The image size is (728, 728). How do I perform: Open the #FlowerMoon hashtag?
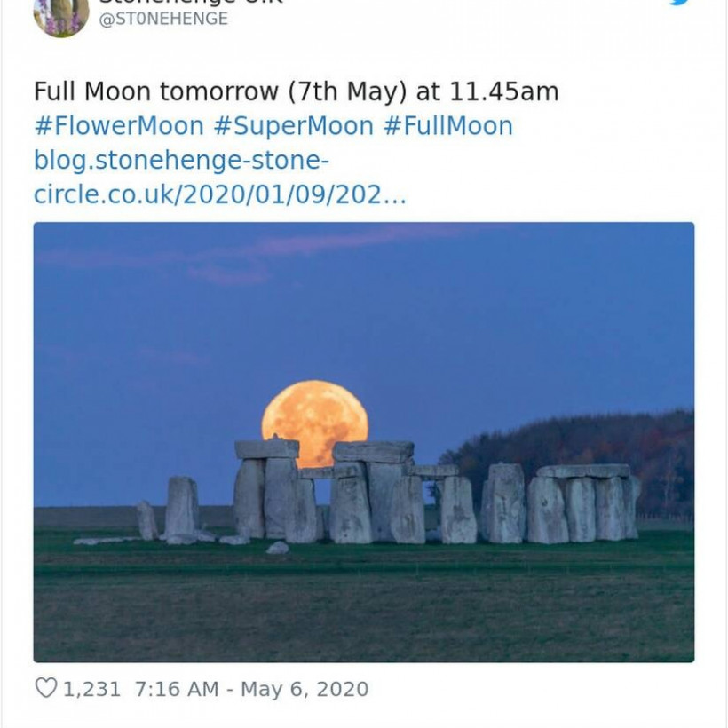119,126
